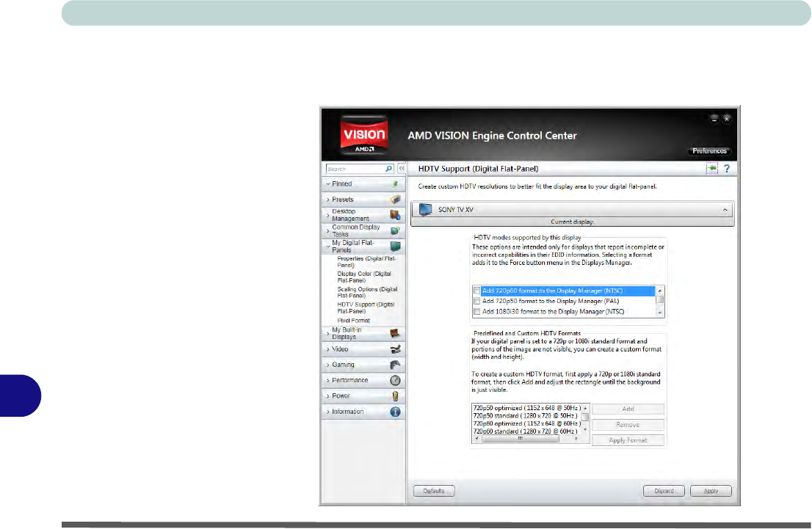The height and width of the screenshot is (529, 812).
Task: Click the horizontal scrollbar in the formats list
Action: [x=526, y=439]
